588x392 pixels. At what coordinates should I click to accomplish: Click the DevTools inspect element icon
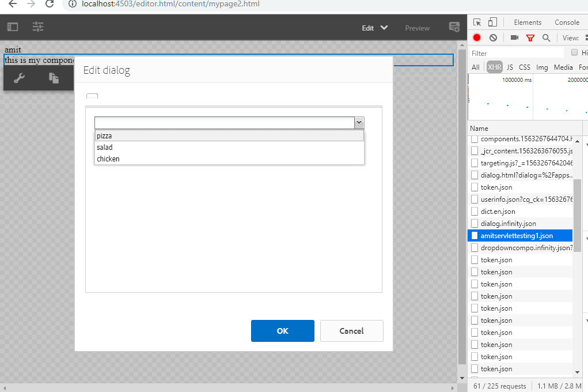[477, 22]
